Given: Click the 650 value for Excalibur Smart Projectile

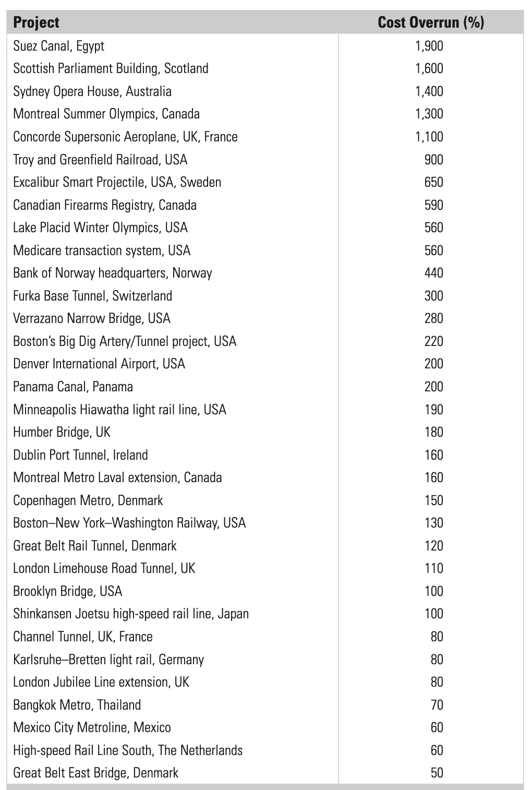Looking at the screenshot, I should tap(434, 182).
